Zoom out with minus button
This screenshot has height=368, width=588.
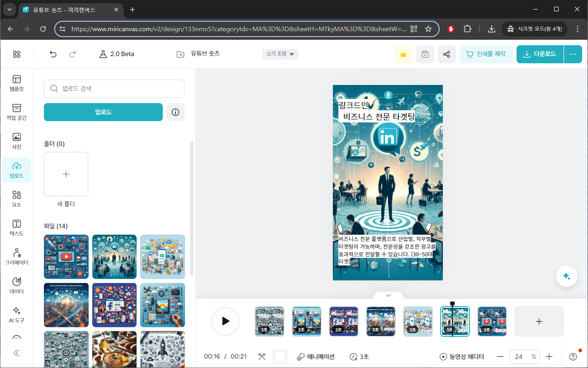click(x=500, y=357)
